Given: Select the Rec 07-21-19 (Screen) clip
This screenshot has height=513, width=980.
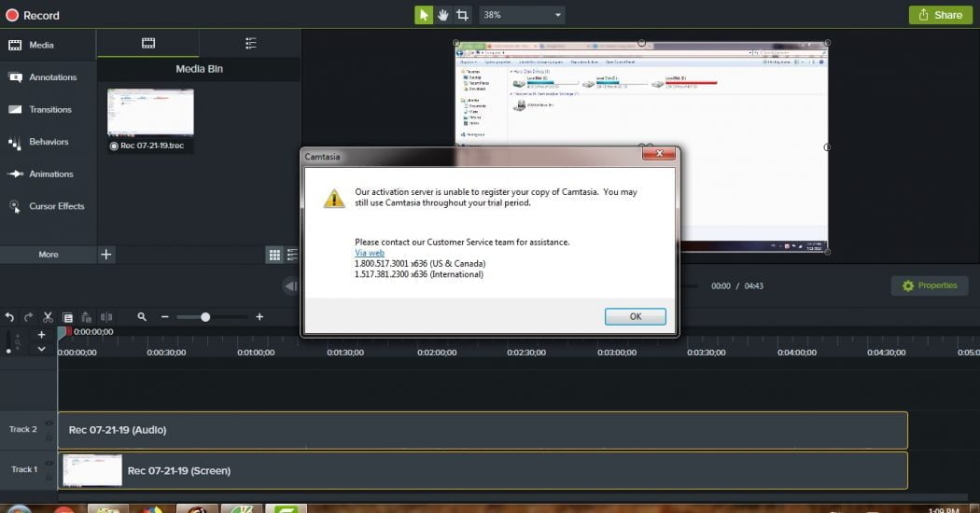Looking at the screenshot, I should (483, 470).
